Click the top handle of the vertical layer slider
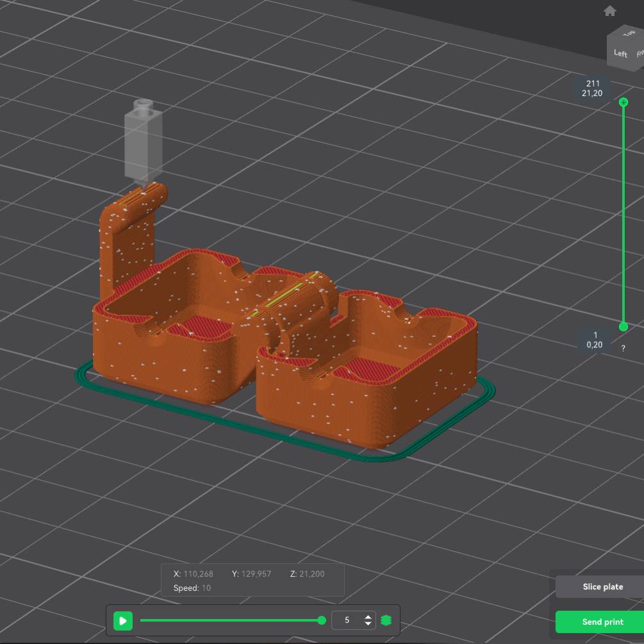Screen dimensions: 644x644 pos(623,102)
